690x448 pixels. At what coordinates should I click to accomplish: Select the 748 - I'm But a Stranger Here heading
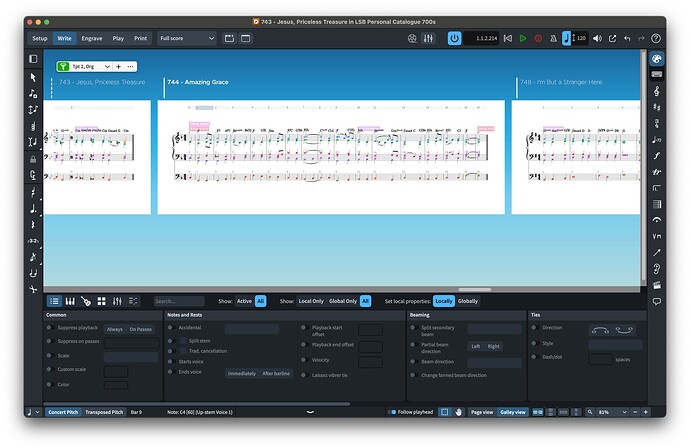561,82
